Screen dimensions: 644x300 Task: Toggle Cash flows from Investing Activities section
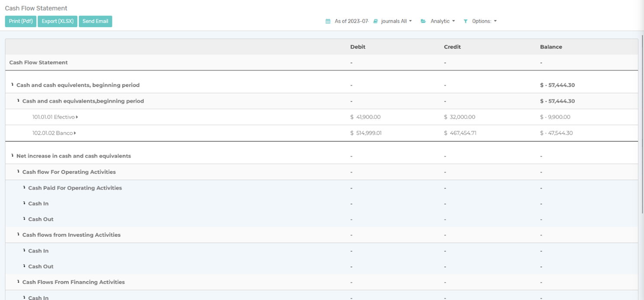point(71,235)
